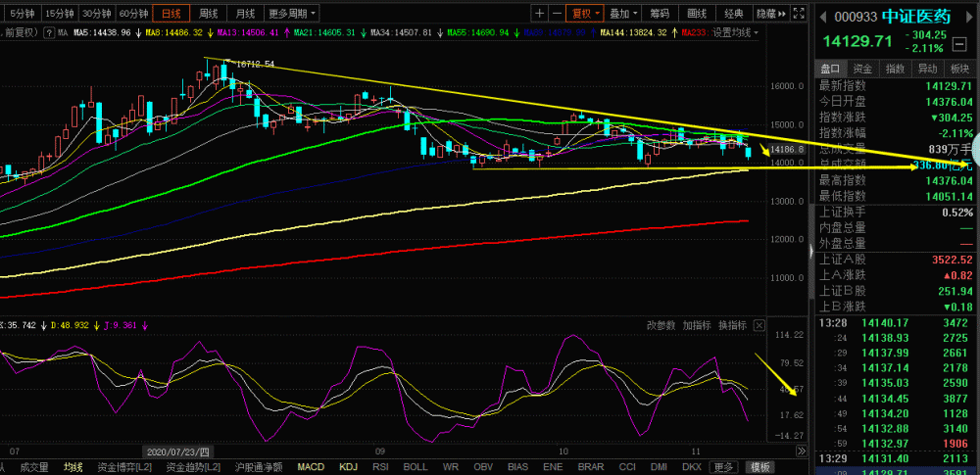980x475 pixels.
Task: Select the 周线 weekly chart period
Action: 208,13
